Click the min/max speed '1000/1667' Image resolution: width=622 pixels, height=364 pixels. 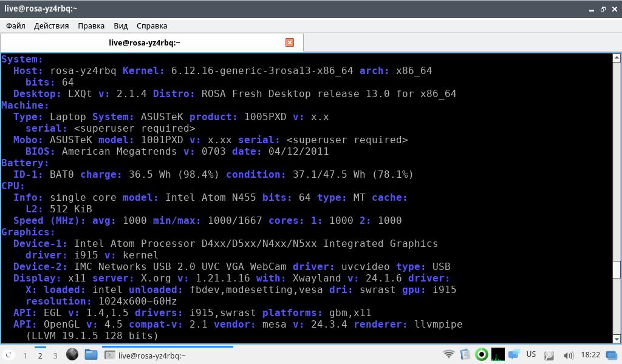[235, 220]
